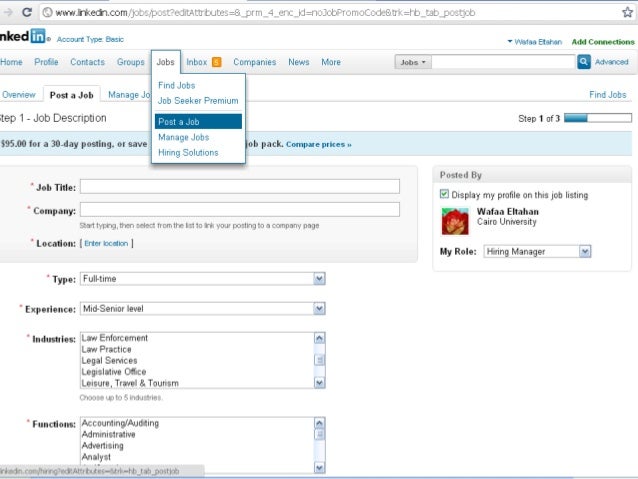This screenshot has width=638, height=479.
Task: Click the top search text box
Action: [x=503, y=62]
